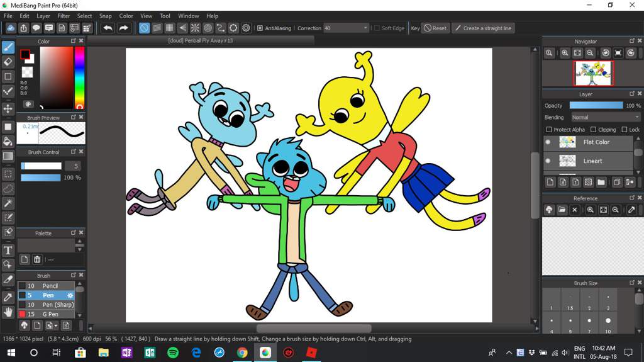
Task: Open the Layer menu
Action: pos(43,16)
